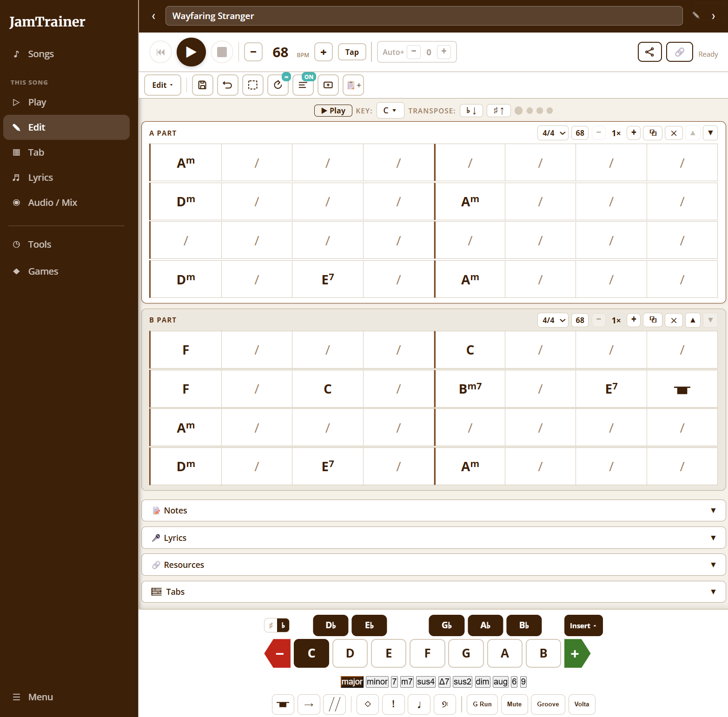Delete the B Part with X button

coord(674,320)
